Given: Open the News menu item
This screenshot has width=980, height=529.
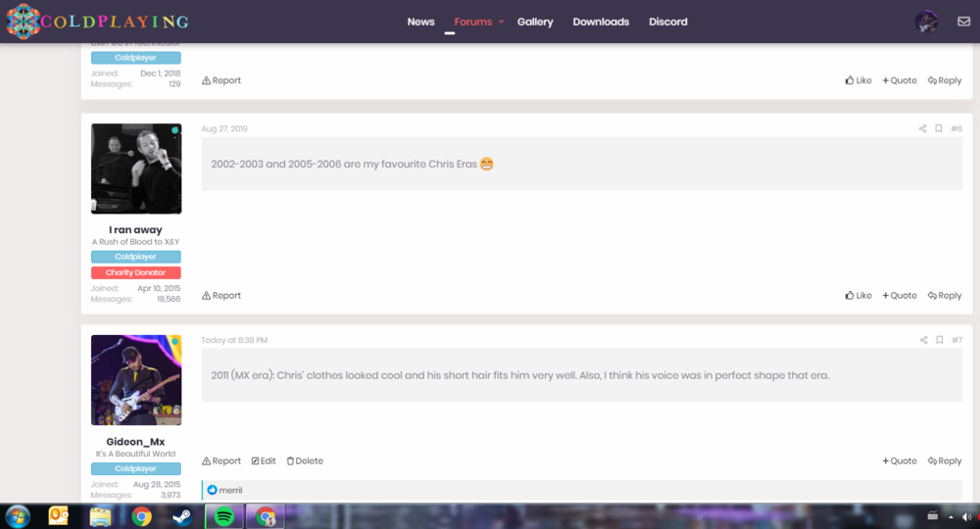Looking at the screenshot, I should [x=420, y=22].
